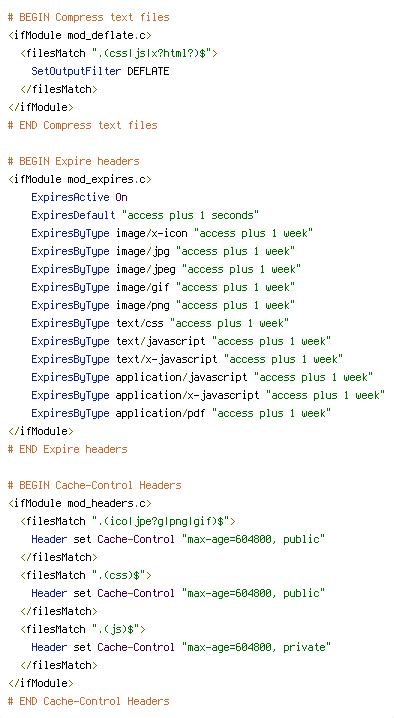Click the ExpiresActive On directive
This screenshot has width=394, height=718.
pos(79,197)
